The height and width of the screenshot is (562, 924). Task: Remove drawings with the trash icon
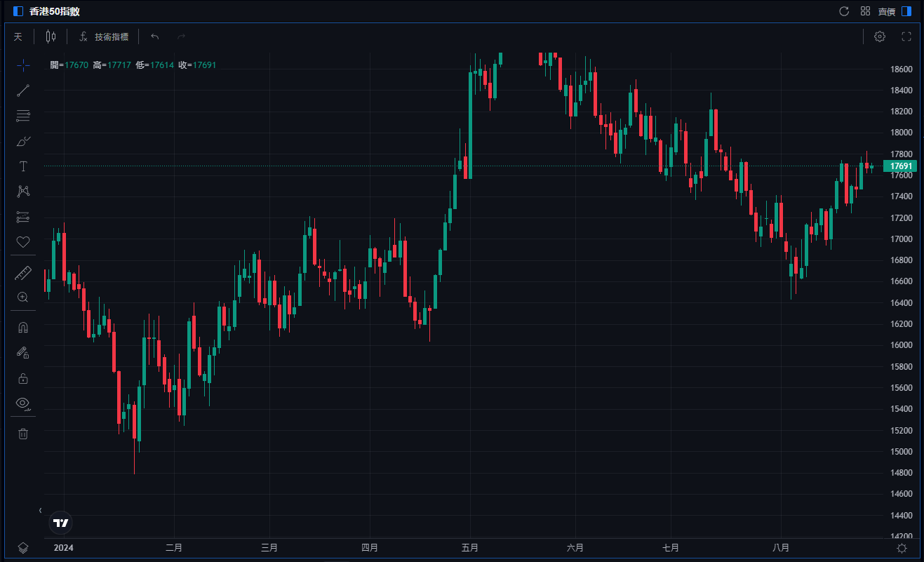tap(23, 434)
